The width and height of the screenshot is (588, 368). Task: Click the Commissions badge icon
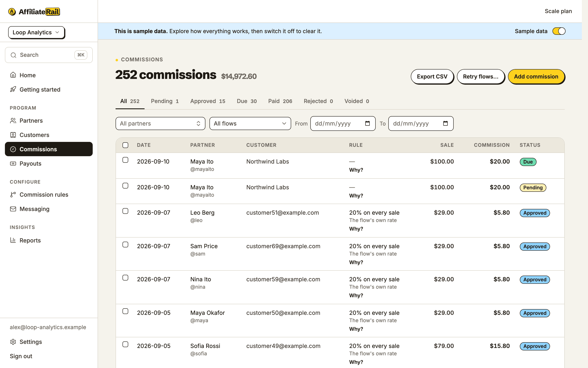click(13, 149)
